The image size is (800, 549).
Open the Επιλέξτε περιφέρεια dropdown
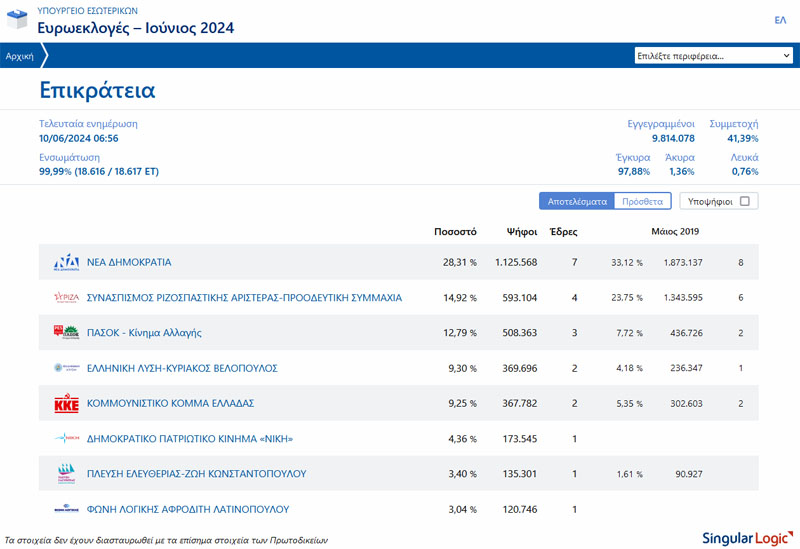(x=713, y=56)
